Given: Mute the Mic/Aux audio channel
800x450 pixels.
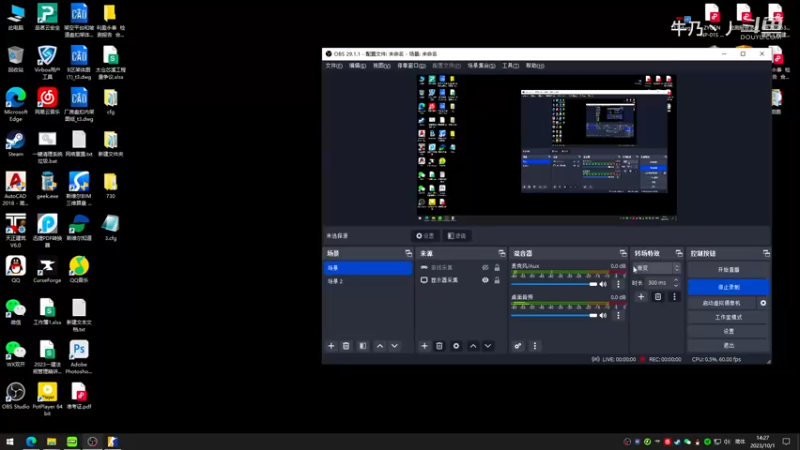Looking at the screenshot, I should tap(604, 284).
